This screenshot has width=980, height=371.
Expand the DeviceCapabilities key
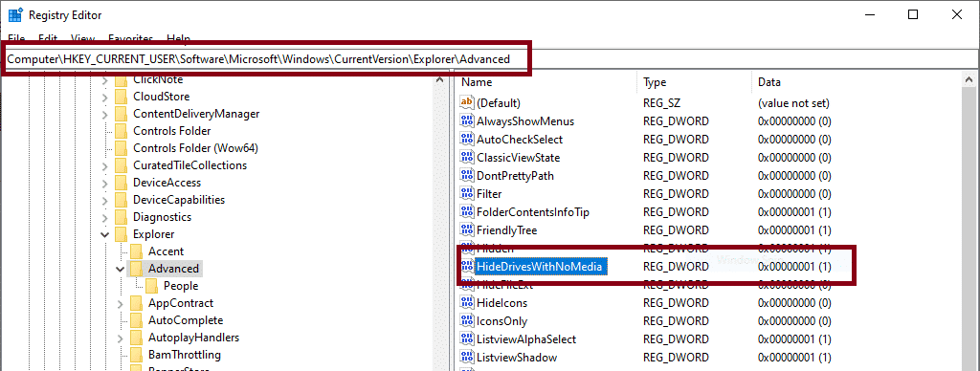coord(104,200)
